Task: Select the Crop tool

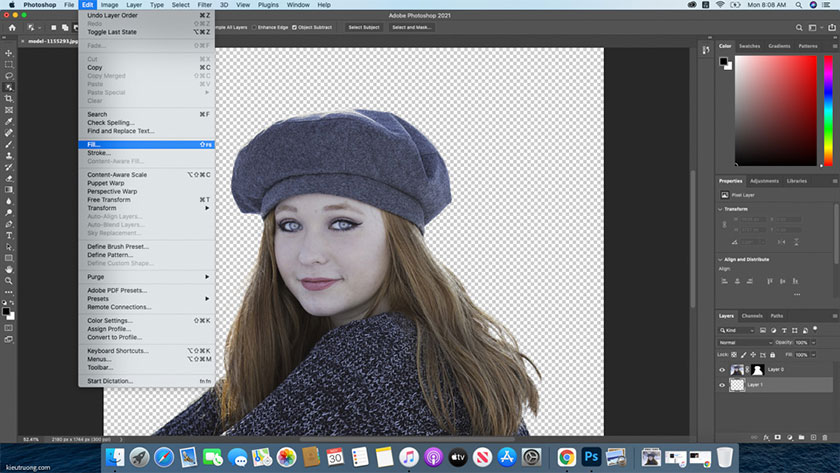Action: click(x=9, y=99)
